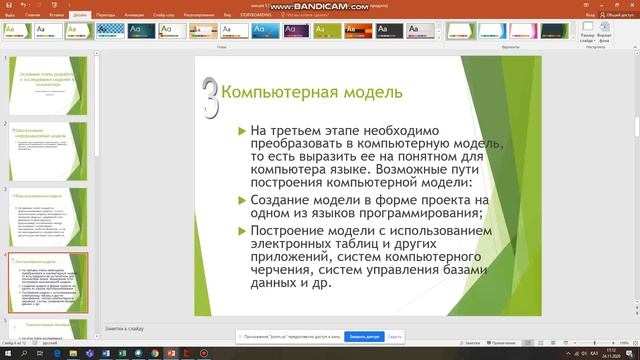640x360 pixels.
Task: Open Формат фона pane
Action: tap(604, 33)
